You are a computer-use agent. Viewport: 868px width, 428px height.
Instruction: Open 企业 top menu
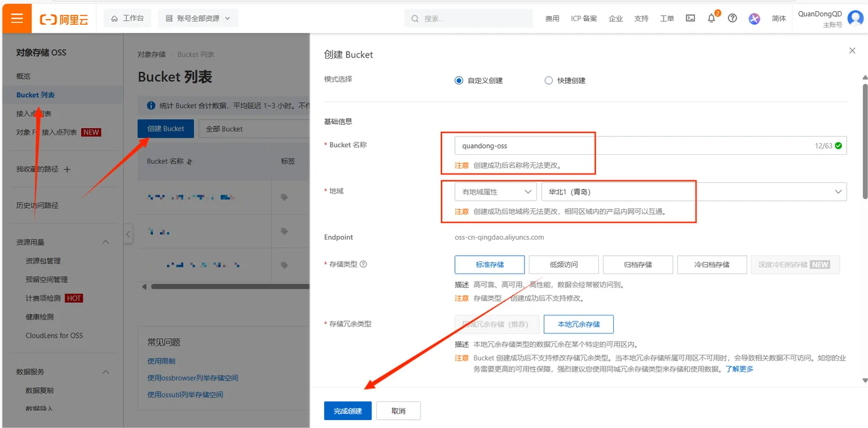tap(616, 19)
